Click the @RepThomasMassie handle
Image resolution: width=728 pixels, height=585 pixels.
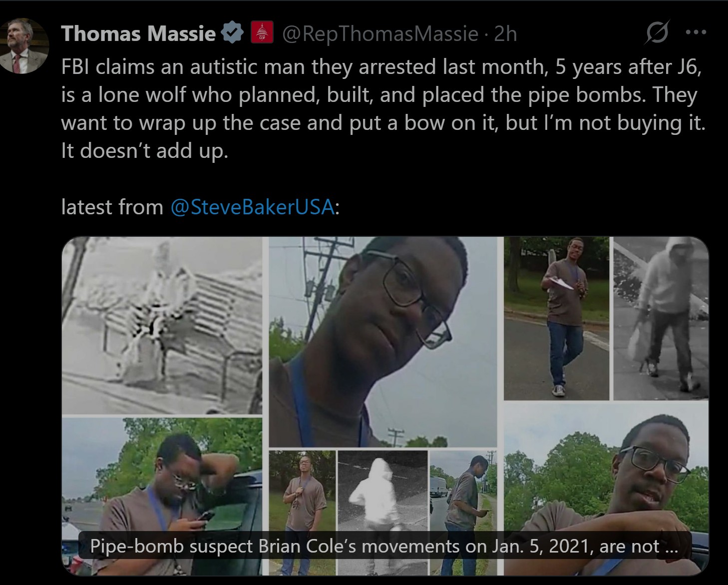(380, 34)
